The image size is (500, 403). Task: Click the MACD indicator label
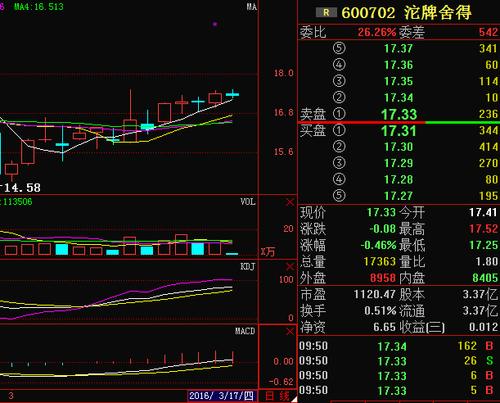245,331
